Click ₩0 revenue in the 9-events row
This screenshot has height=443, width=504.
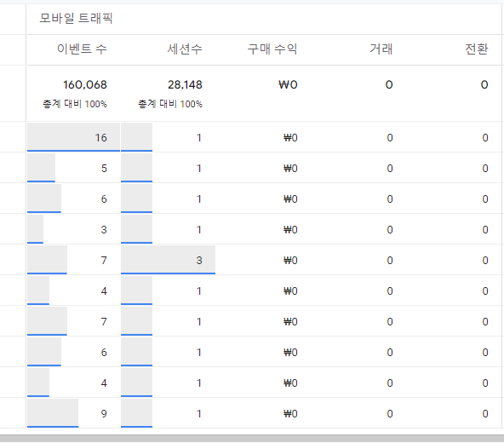click(x=290, y=413)
